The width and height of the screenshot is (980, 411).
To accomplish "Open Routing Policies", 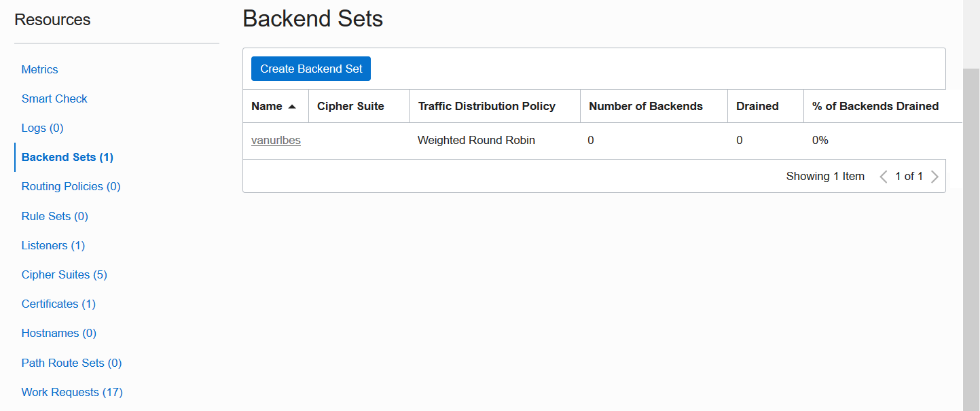I will pos(71,186).
